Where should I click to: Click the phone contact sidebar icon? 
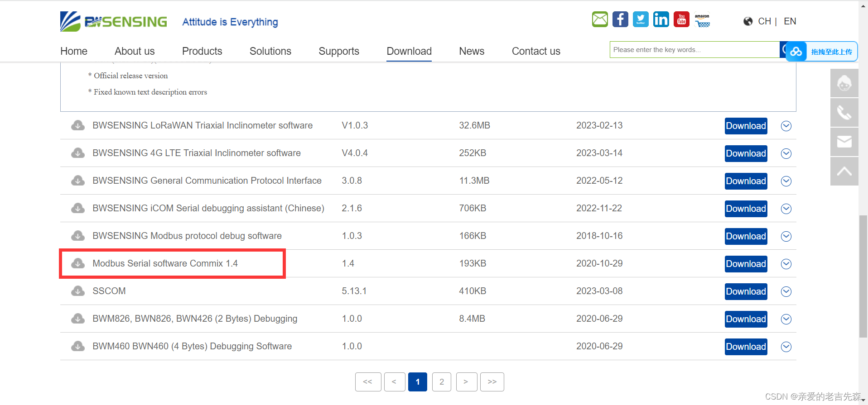click(844, 113)
